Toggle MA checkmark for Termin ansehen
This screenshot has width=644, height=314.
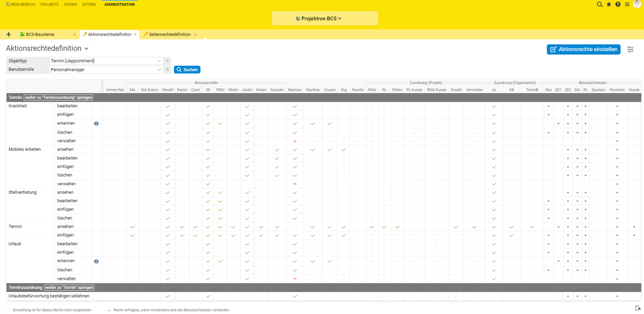point(132,227)
